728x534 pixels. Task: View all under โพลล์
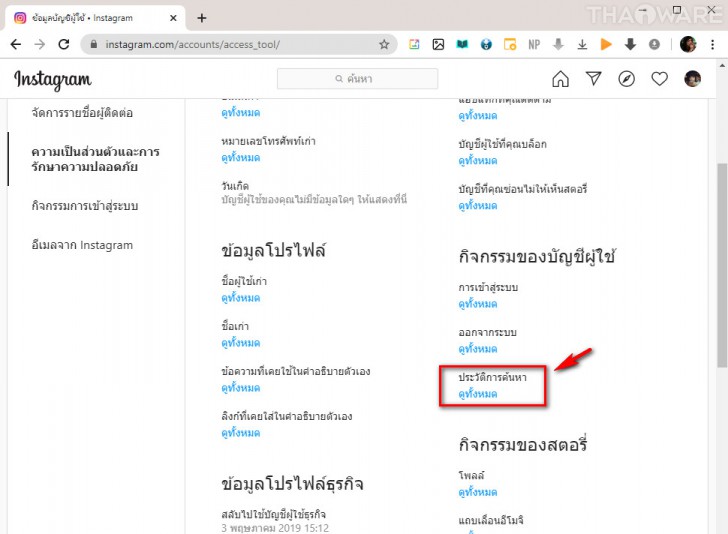[478, 492]
